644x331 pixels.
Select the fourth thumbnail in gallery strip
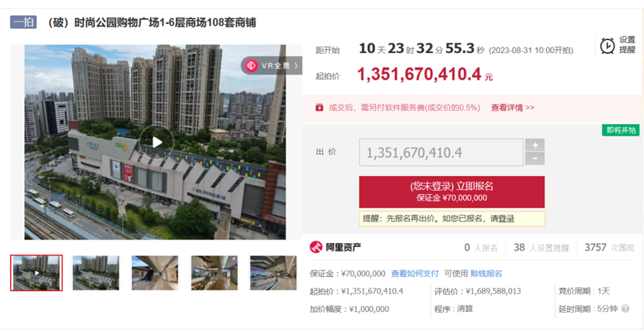point(214,273)
